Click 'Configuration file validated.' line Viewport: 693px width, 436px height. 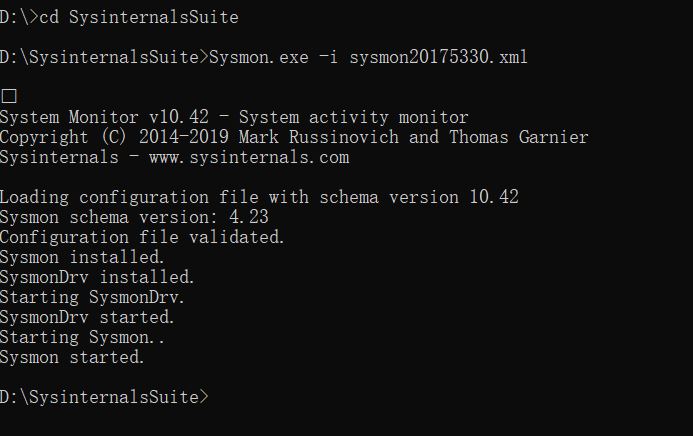point(142,237)
